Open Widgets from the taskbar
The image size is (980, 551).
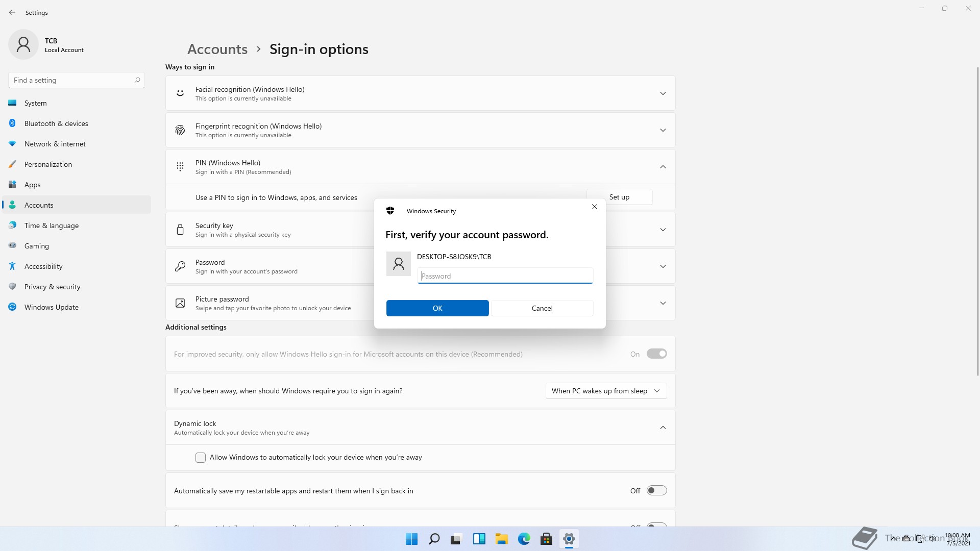tap(479, 539)
